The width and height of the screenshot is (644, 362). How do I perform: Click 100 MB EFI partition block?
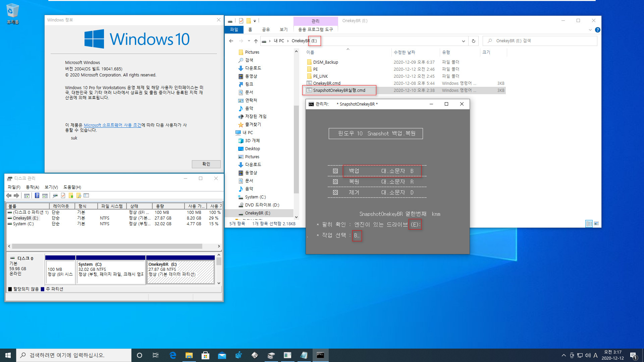60,270
